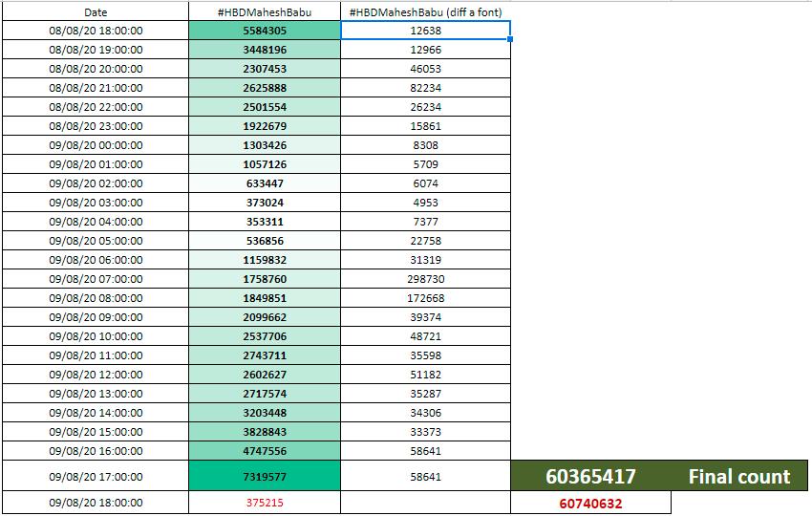Select cell with value 2717574
Viewport: 812px width, 516px height.
coord(265,394)
